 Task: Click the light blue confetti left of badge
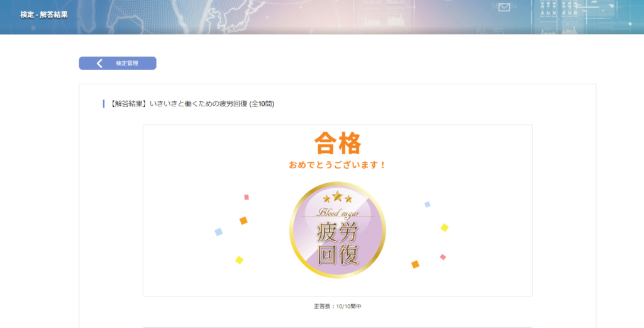coord(218,232)
